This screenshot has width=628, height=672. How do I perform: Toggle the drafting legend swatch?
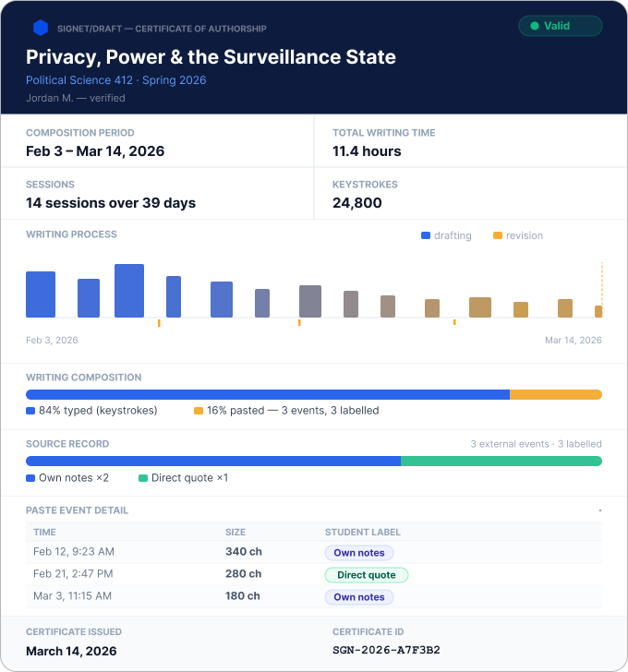[425, 235]
